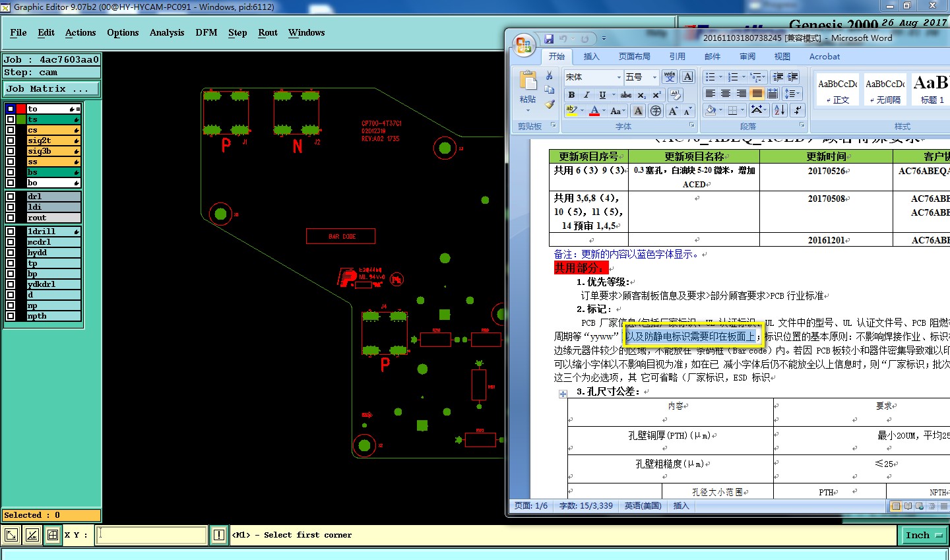Click the Sort A-Z icon
Image resolution: width=950 pixels, height=560 pixels.
tap(779, 110)
